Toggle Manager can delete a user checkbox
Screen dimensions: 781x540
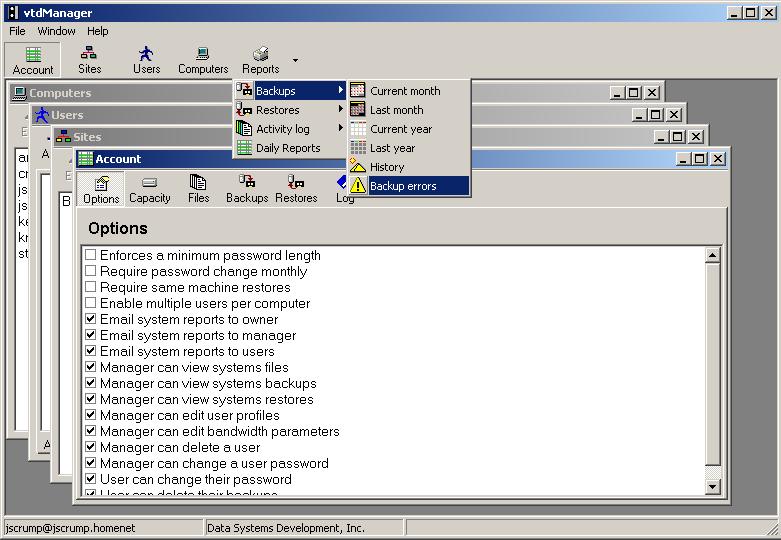click(91, 448)
